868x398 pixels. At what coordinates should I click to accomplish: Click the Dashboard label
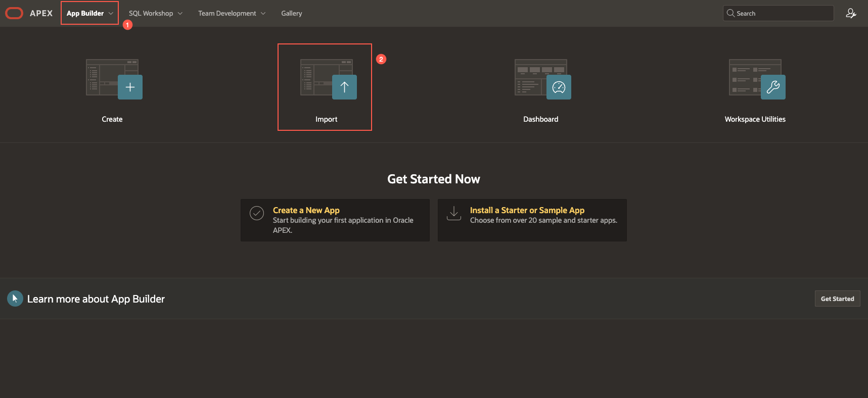click(x=541, y=119)
